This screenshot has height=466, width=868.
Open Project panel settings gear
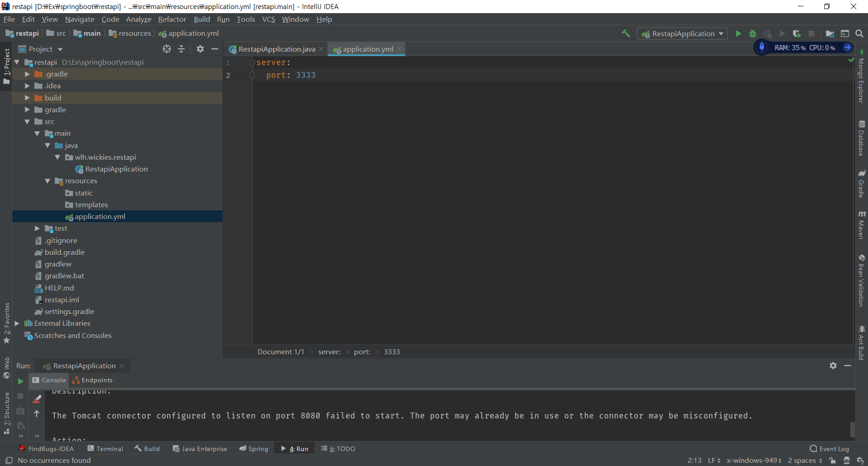pyautogui.click(x=200, y=49)
